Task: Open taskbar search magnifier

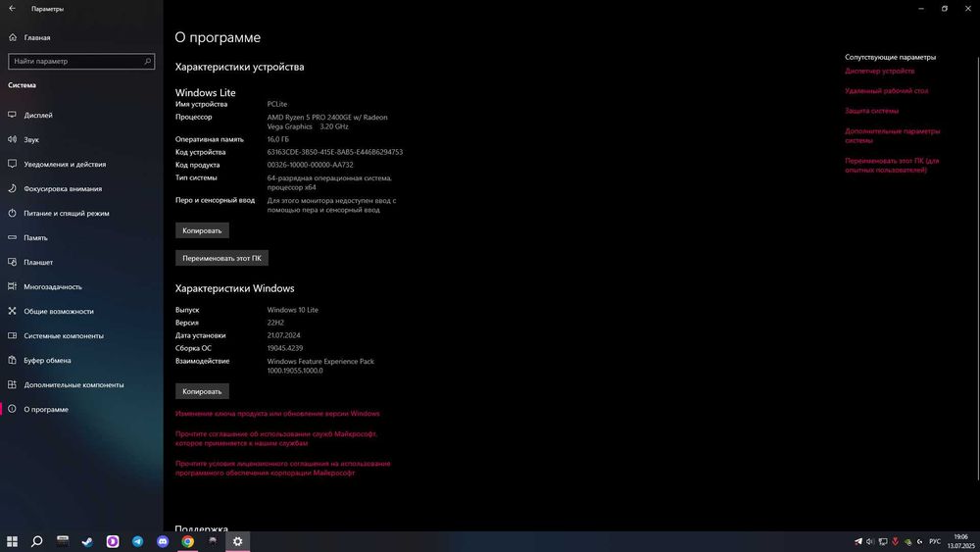Action: 37,541
